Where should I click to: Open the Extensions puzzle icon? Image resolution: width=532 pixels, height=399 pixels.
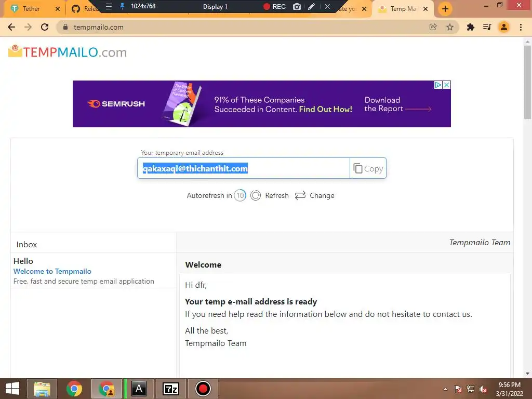471,27
